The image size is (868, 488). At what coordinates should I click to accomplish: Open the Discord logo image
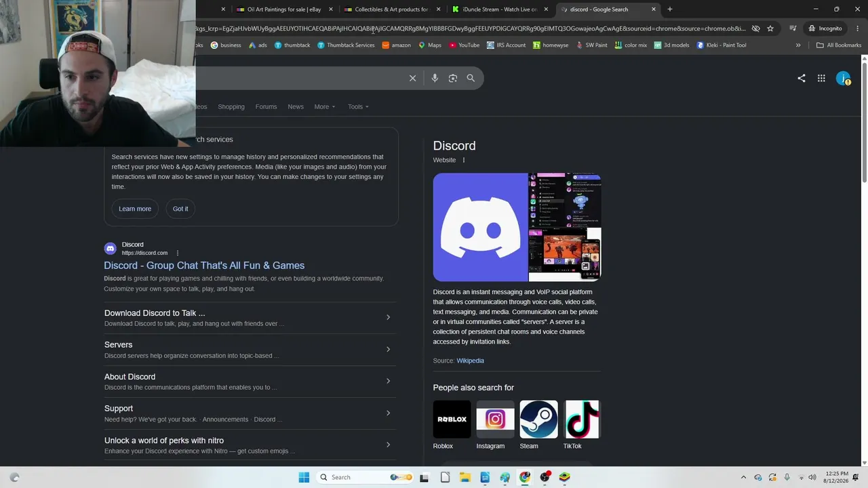tap(481, 227)
